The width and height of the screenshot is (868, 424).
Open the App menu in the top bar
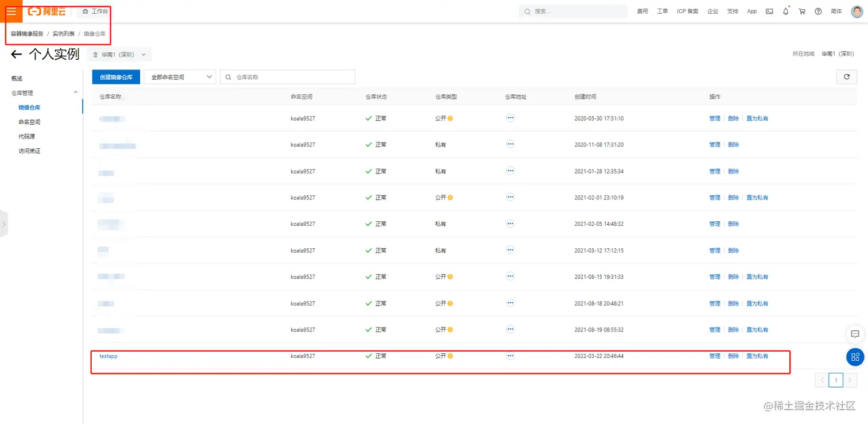pos(752,11)
